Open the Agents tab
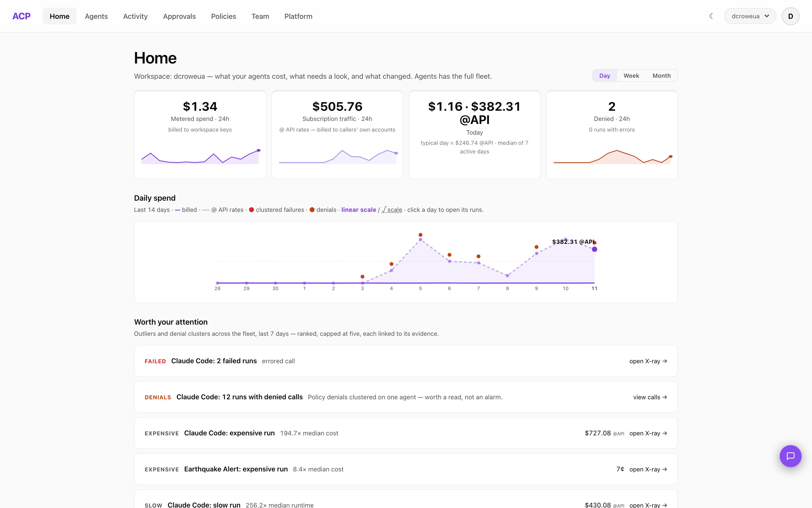This screenshot has height=508, width=812. (96, 16)
